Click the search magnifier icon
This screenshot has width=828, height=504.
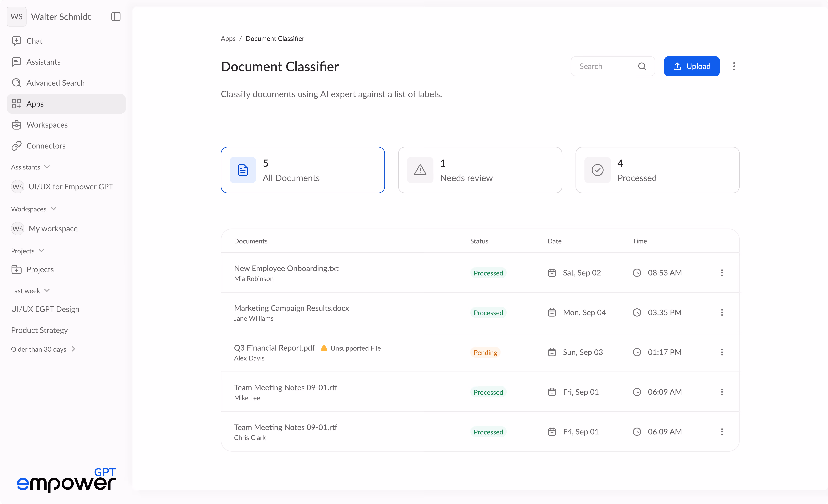pyautogui.click(x=642, y=66)
